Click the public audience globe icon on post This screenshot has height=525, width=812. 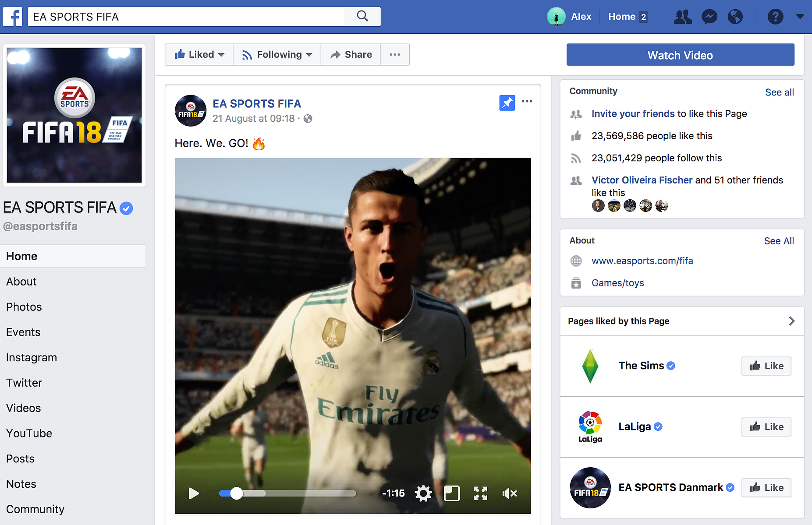(308, 119)
